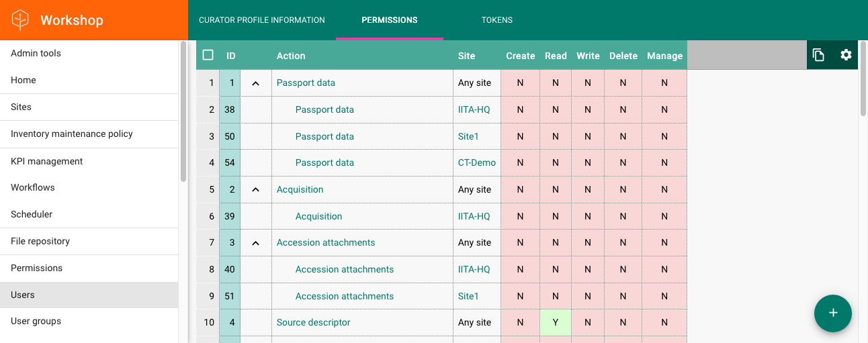Click the Workshop logo icon
This screenshot has height=343, width=868.
(21, 20)
